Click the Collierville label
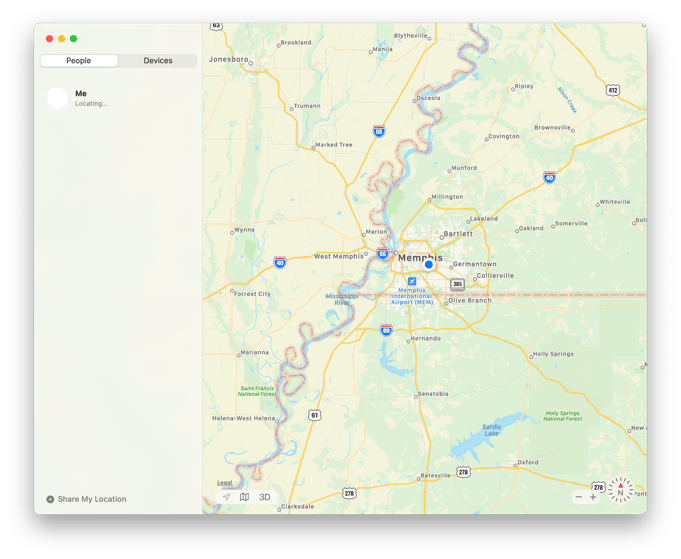681x559 pixels. (x=495, y=275)
